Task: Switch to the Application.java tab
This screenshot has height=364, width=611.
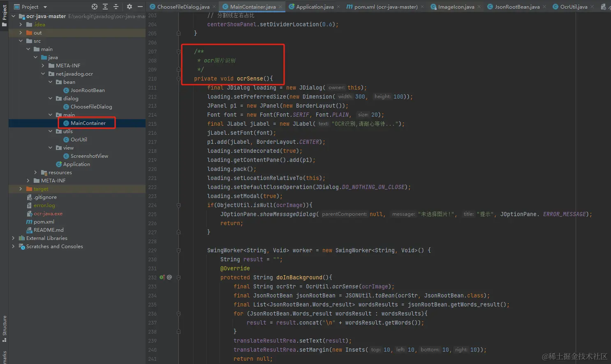Action: [x=314, y=7]
